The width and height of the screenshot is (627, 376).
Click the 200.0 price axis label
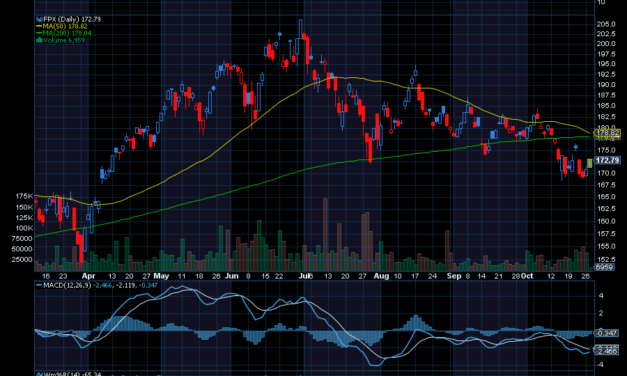click(x=606, y=44)
